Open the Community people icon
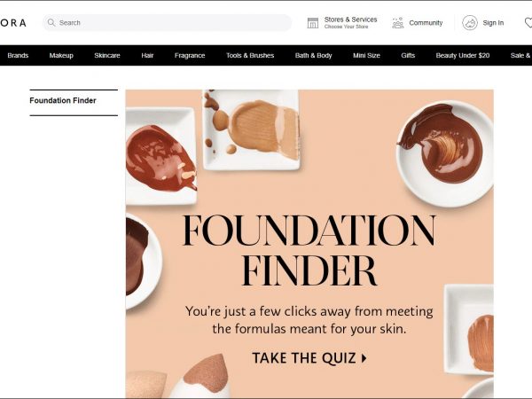Screen dimensions: 532x399 (397, 23)
